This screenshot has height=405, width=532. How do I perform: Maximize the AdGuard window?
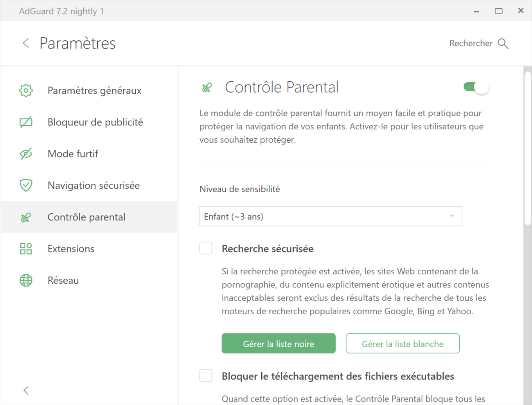coord(499,11)
